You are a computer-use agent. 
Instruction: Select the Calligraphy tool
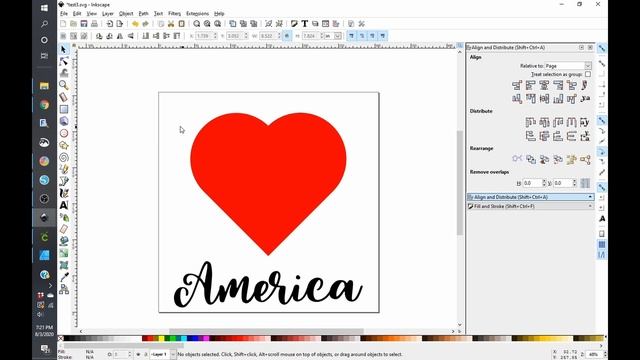pyautogui.click(x=64, y=193)
